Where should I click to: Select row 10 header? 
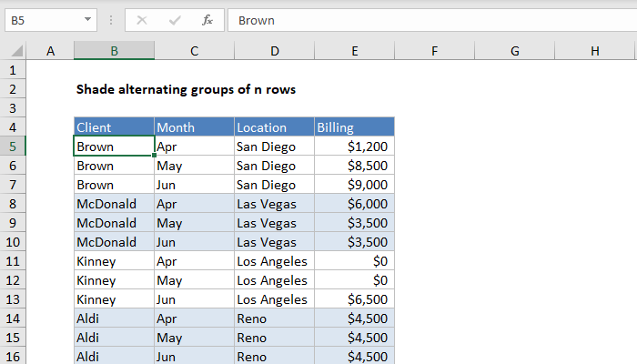point(14,242)
